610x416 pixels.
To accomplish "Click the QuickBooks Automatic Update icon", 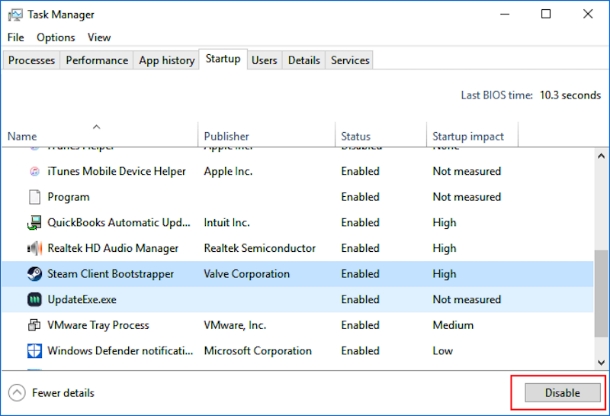I will [33, 223].
